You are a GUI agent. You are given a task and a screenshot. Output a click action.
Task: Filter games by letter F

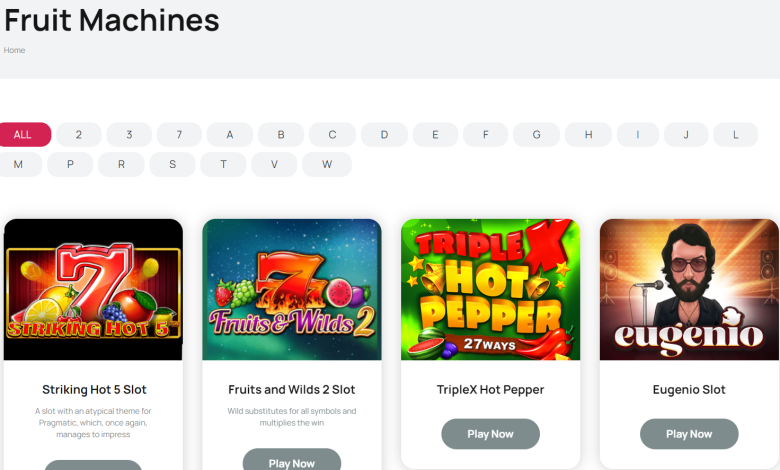(x=485, y=135)
